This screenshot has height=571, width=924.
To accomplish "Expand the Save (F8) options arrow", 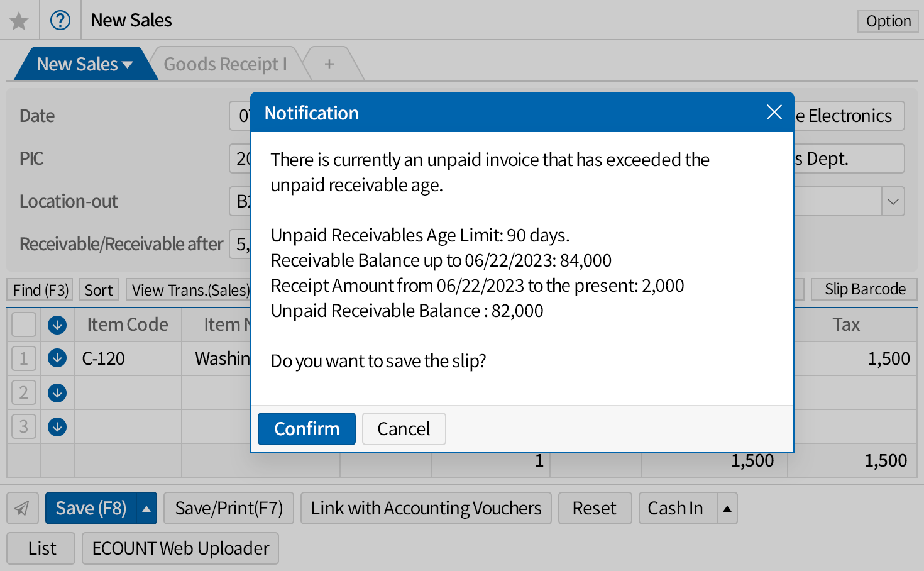I will coord(146,508).
